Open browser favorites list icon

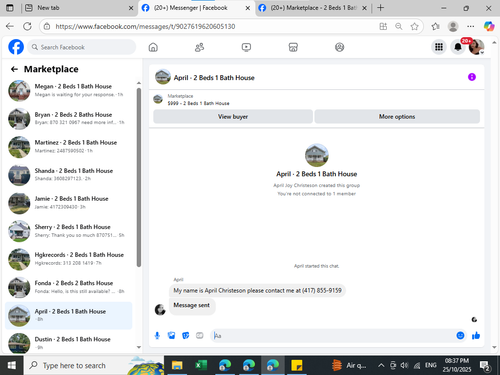pyautogui.click(x=435, y=26)
